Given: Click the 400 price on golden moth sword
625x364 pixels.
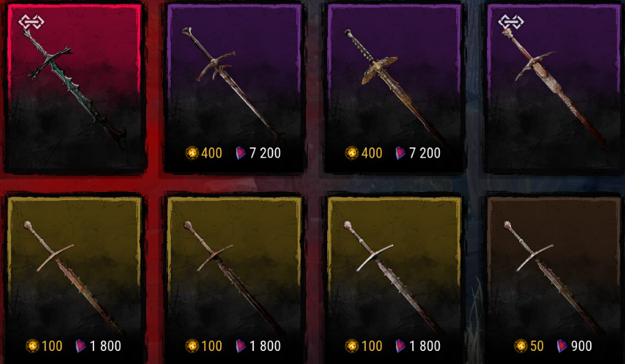Looking at the screenshot, I should (371, 153).
